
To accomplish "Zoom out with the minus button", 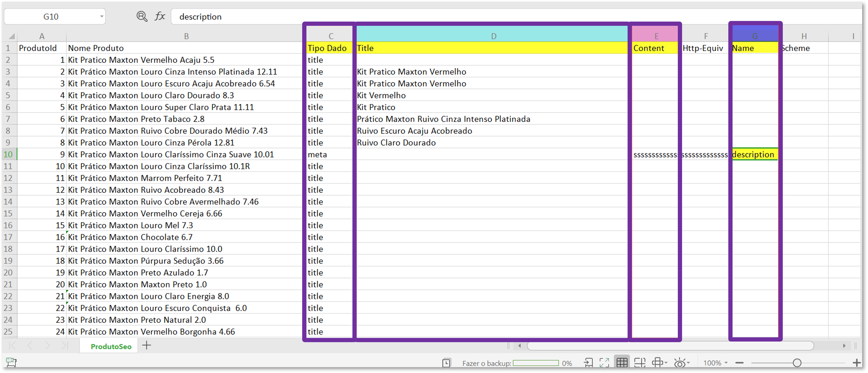I will [x=739, y=363].
